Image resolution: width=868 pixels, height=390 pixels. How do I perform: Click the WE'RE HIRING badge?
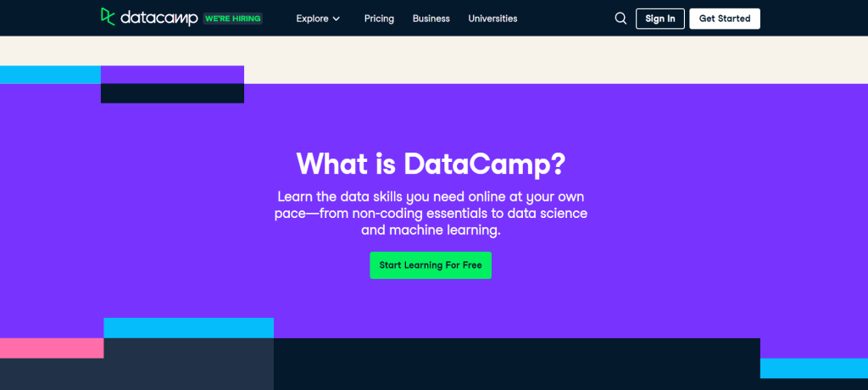[232, 19]
